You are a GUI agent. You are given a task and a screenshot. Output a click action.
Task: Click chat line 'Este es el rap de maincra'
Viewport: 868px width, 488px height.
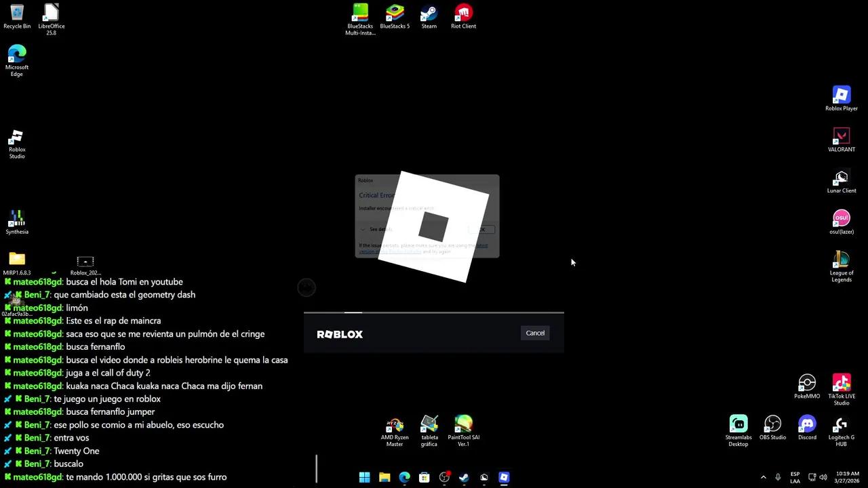pyautogui.click(x=113, y=321)
